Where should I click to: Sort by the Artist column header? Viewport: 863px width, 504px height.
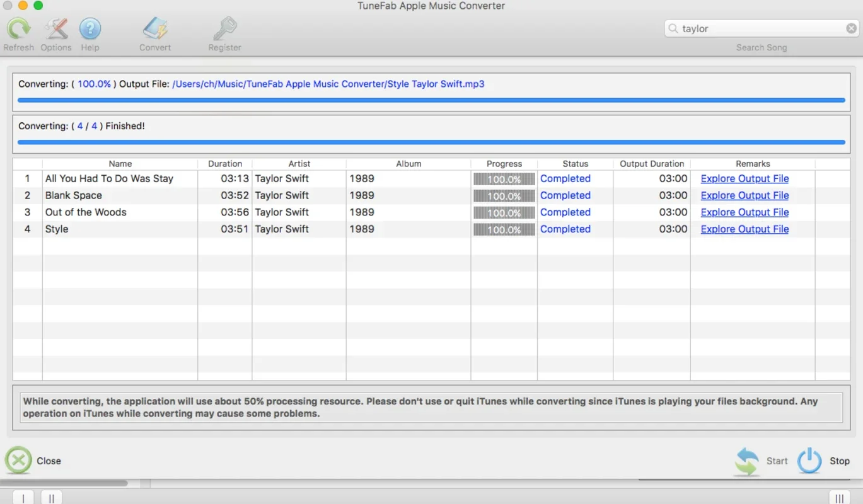click(x=299, y=164)
